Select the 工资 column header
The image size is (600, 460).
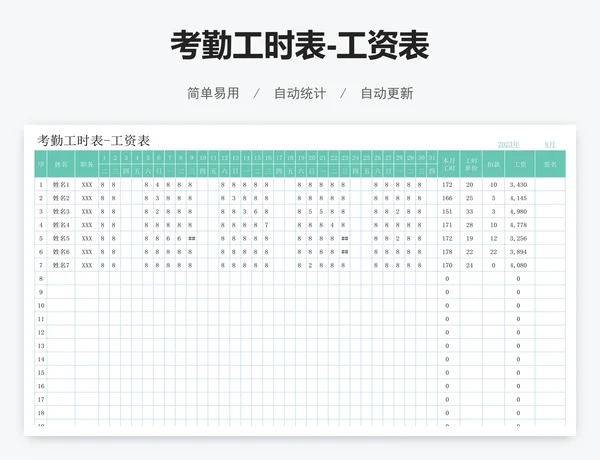(x=520, y=164)
